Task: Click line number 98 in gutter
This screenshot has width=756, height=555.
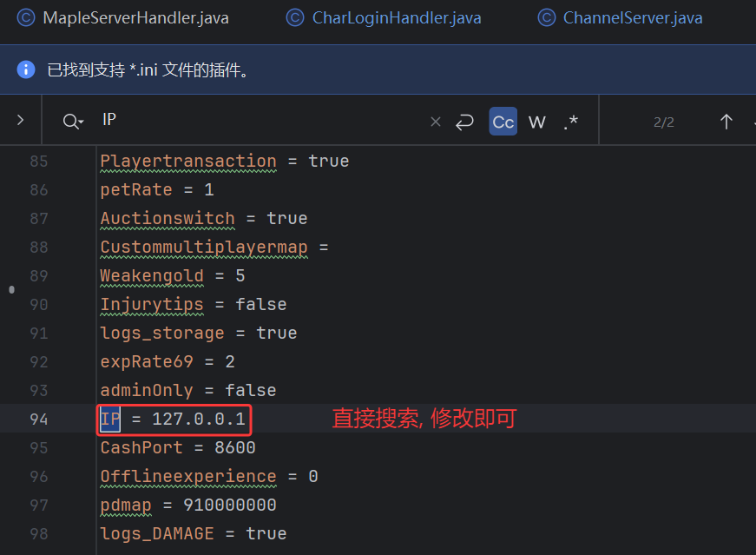Action: coord(38,534)
